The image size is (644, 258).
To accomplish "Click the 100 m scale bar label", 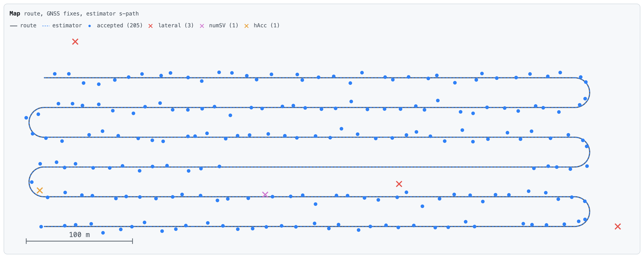I will click(x=79, y=235).
